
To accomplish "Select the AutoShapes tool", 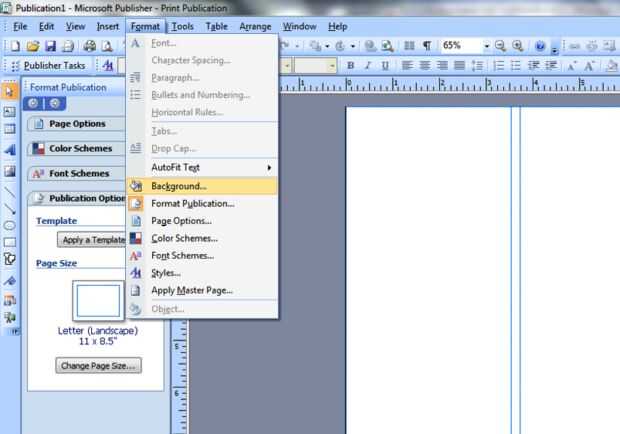I will 9,259.
